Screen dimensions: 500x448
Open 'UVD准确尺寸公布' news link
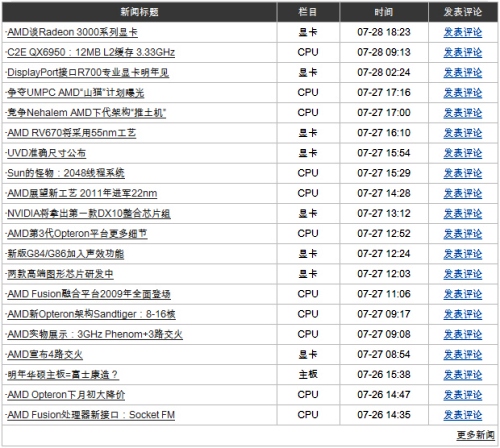[x=46, y=153]
